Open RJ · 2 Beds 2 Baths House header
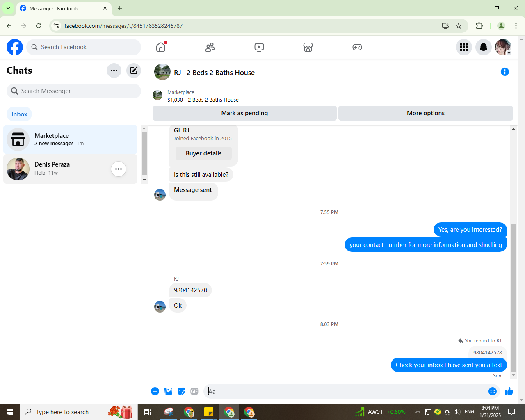Image resolution: width=525 pixels, height=420 pixels. [x=214, y=73]
